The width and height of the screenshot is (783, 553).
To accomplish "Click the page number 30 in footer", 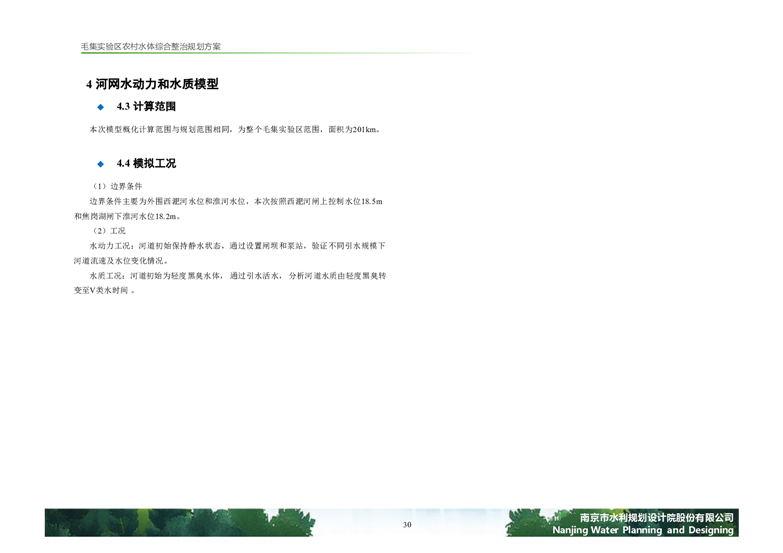I will [x=407, y=525].
